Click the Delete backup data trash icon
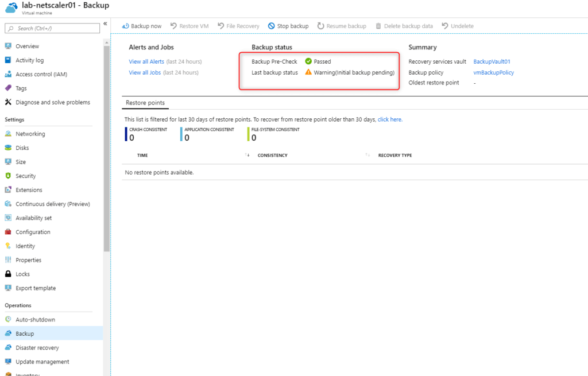Viewport: 588px width, 376px height. click(378, 26)
